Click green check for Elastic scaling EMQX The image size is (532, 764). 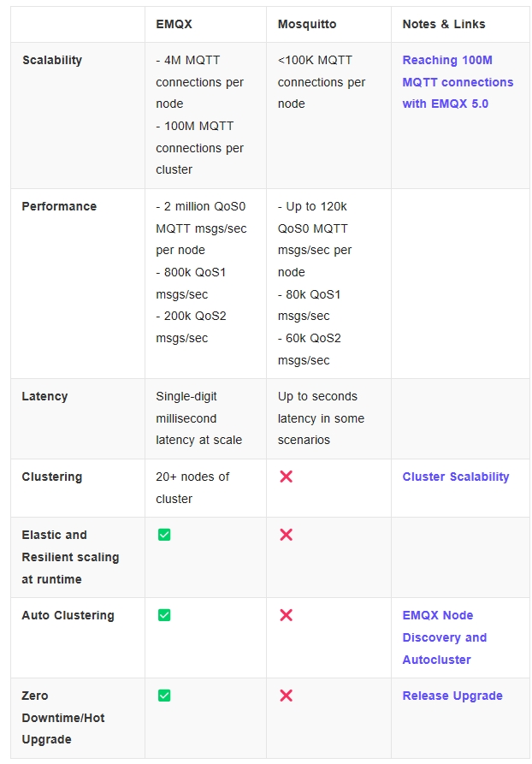164,535
